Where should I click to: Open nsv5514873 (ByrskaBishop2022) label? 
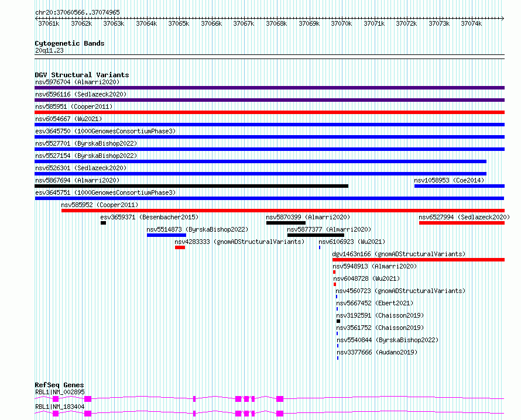pyautogui.click(x=197, y=229)
